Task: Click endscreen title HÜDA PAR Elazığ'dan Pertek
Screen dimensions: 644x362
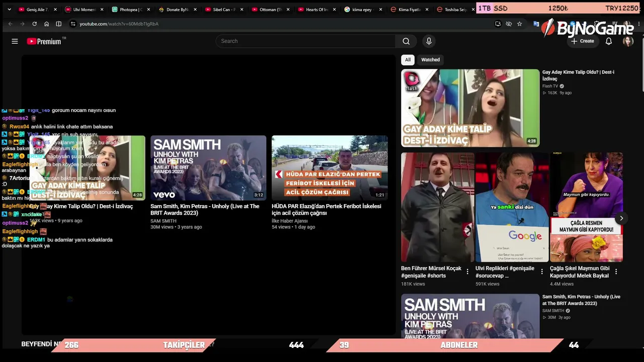Action: (327, 210)
